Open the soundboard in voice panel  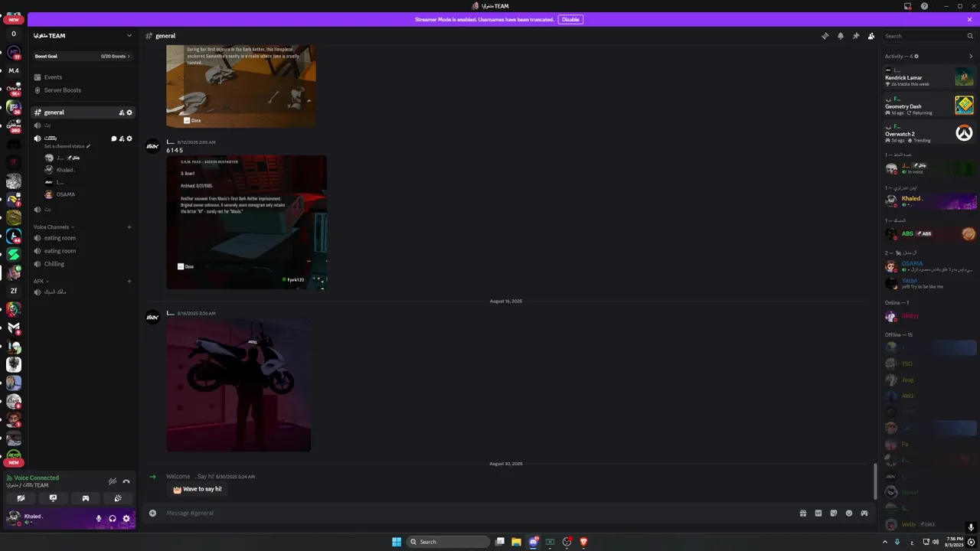(x=118, y=498)
